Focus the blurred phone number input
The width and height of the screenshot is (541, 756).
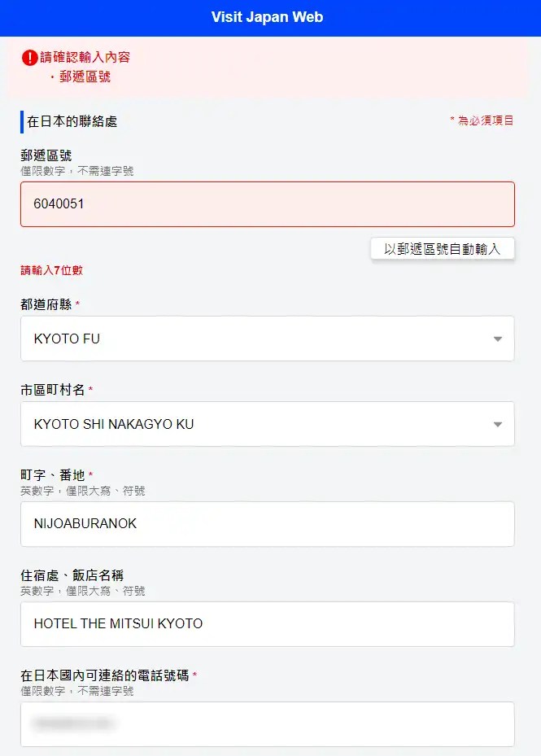[268, 724]
